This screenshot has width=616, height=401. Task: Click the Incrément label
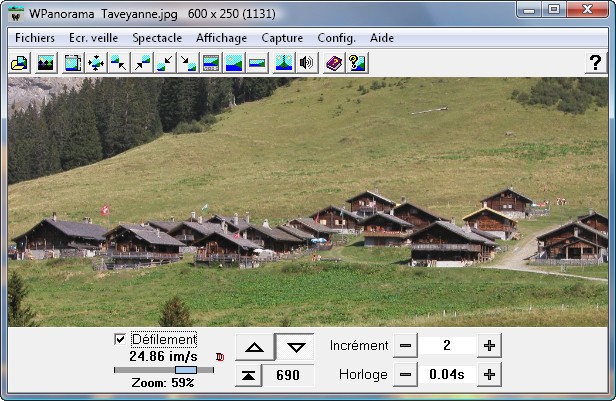(359, 346)
